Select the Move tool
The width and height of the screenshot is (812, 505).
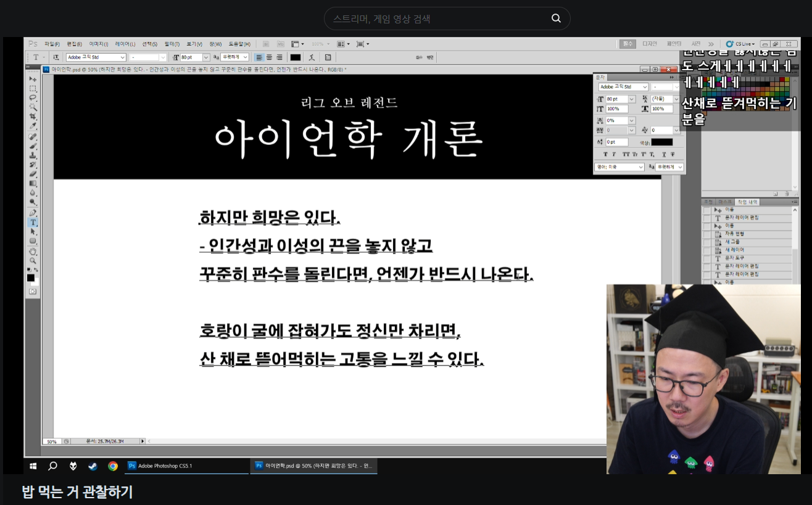33,80
